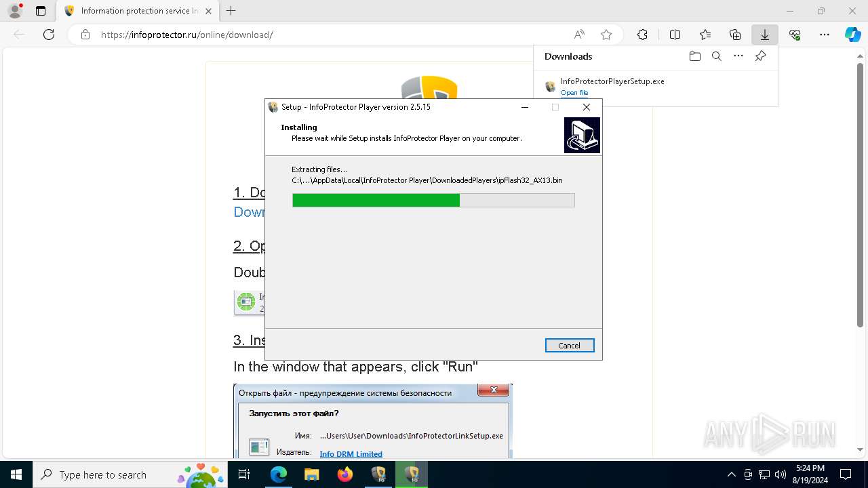Open the network icon in the tray
This screenshot has height=488, width=868.
(x=764, y=474)
